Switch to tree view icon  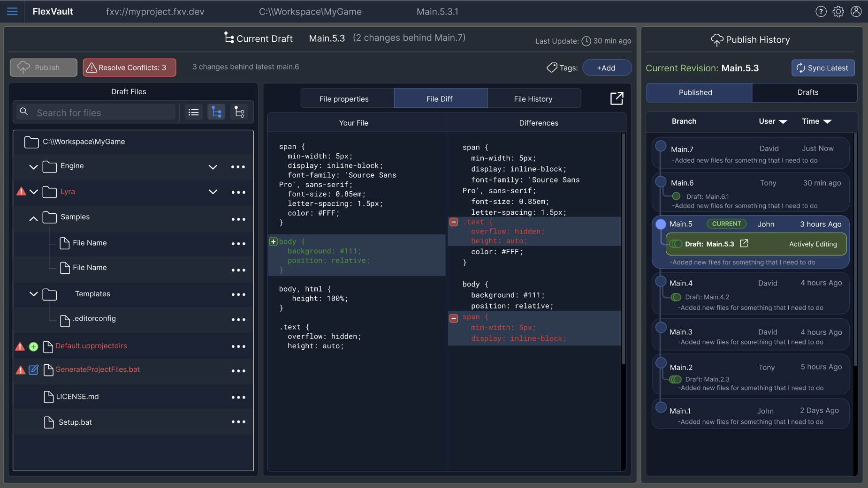216,113
